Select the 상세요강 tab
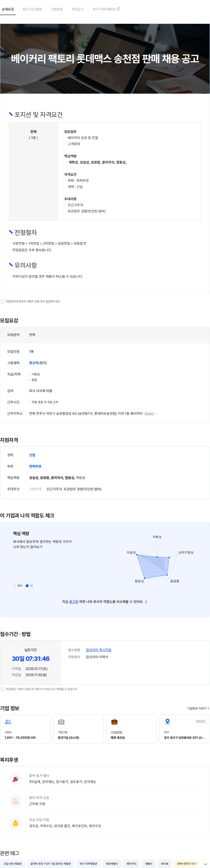Screen dimensions: 210x868 pos(8,9)
